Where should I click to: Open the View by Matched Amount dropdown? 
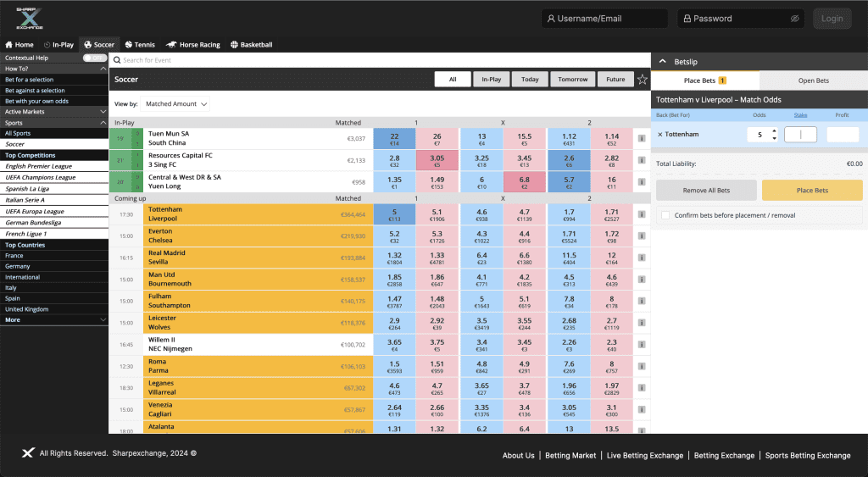coord(176,104)
